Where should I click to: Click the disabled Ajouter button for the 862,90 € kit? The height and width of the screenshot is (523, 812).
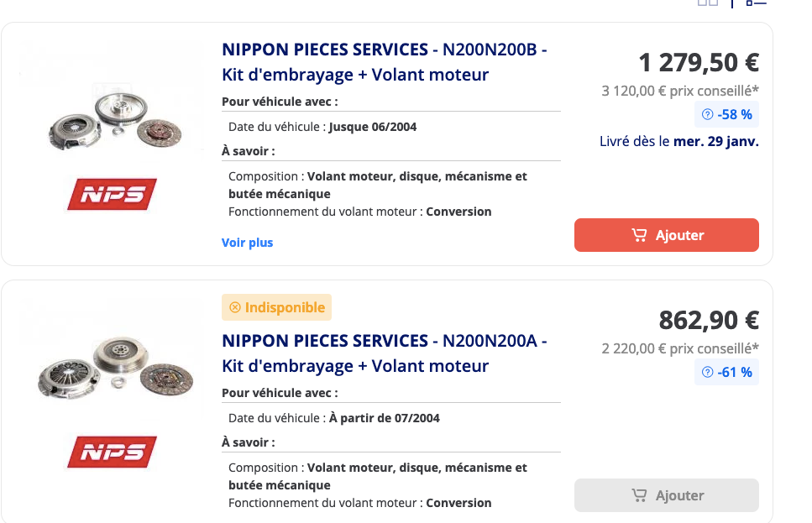pyautogui.click(x=667, y=495)
